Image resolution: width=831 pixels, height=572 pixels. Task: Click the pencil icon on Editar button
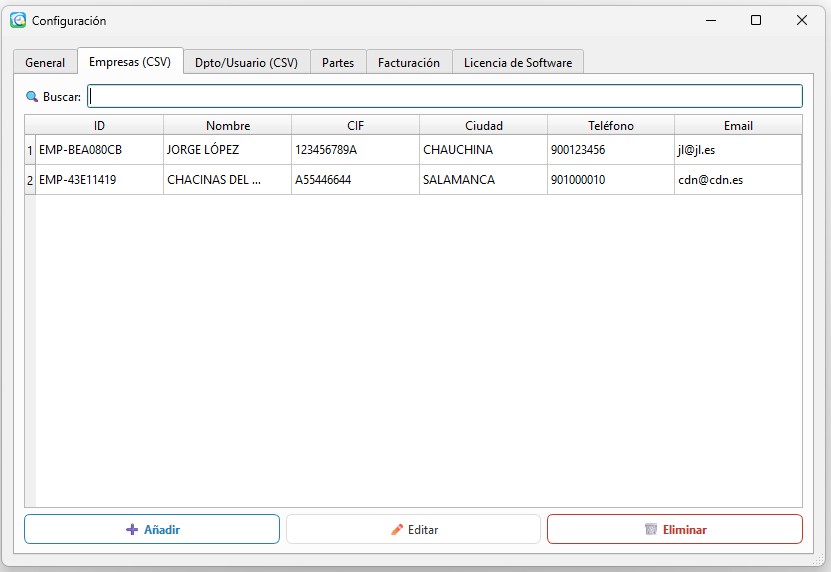(397, 529)
